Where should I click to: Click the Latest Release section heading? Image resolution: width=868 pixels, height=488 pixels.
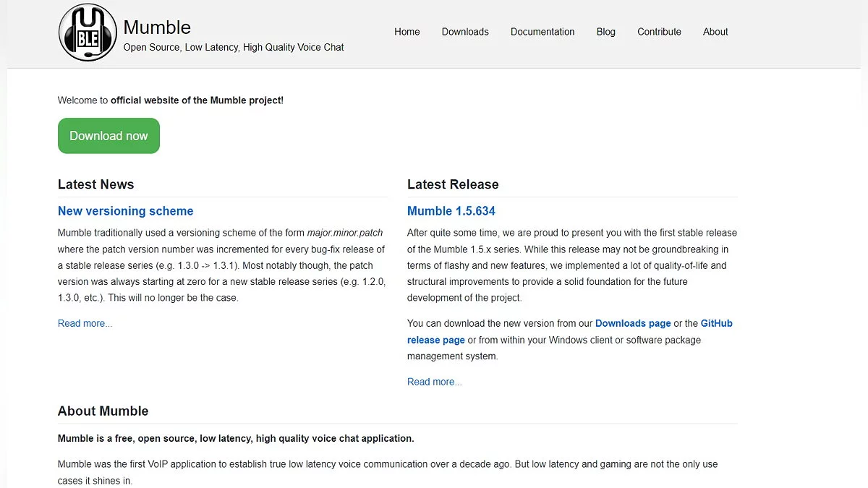coord(453,184)
